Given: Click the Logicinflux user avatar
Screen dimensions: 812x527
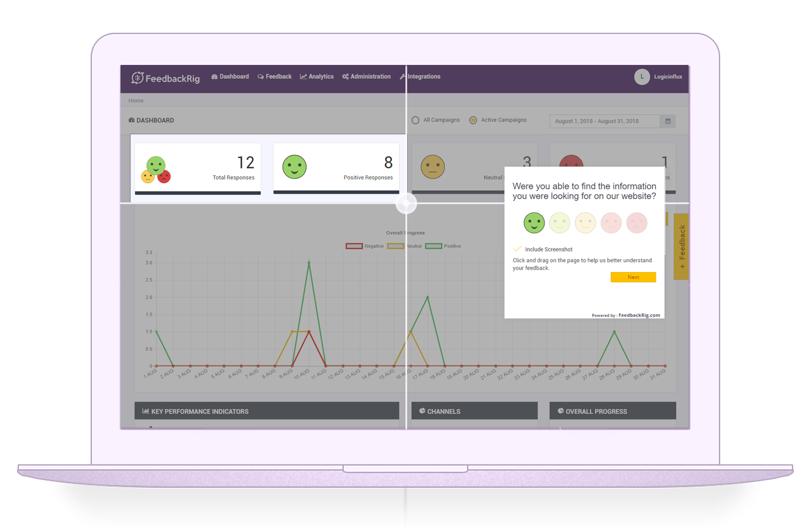Looking at the screenshot, I should 642,77.
